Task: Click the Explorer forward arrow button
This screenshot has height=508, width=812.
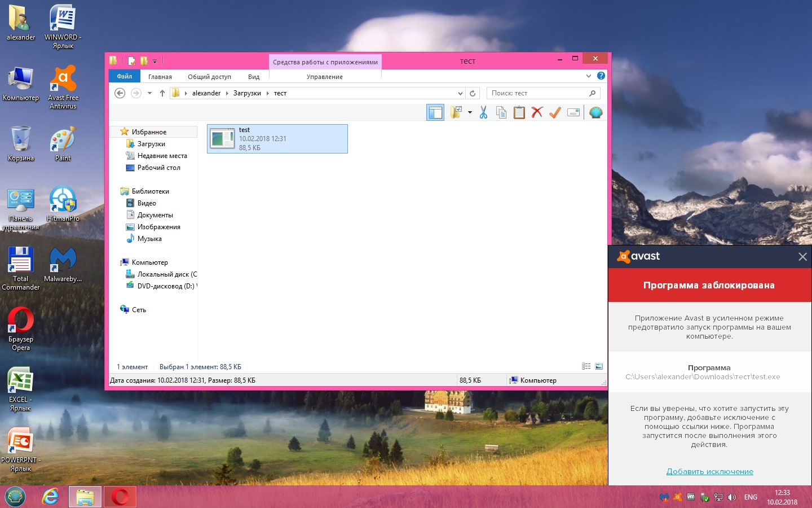Action: pos(136,93)
